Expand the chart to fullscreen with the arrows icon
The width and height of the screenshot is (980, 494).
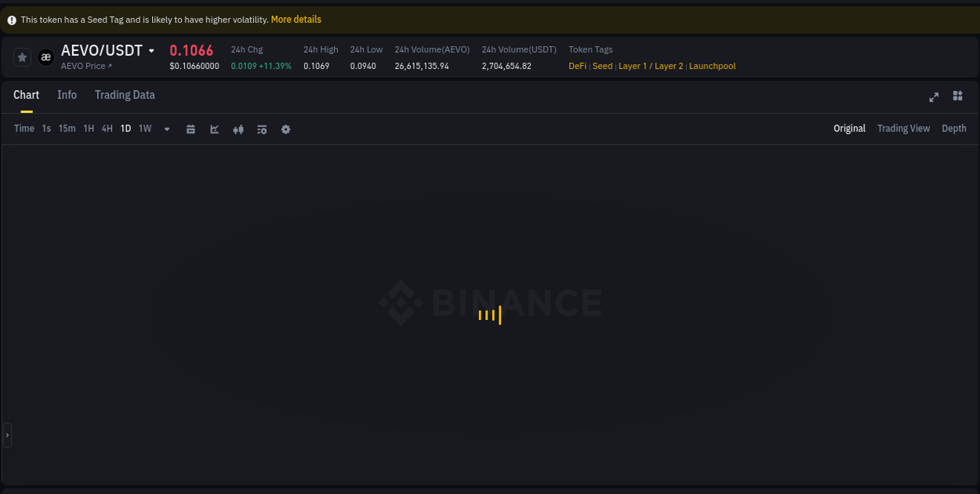click(x=934, y=97)
